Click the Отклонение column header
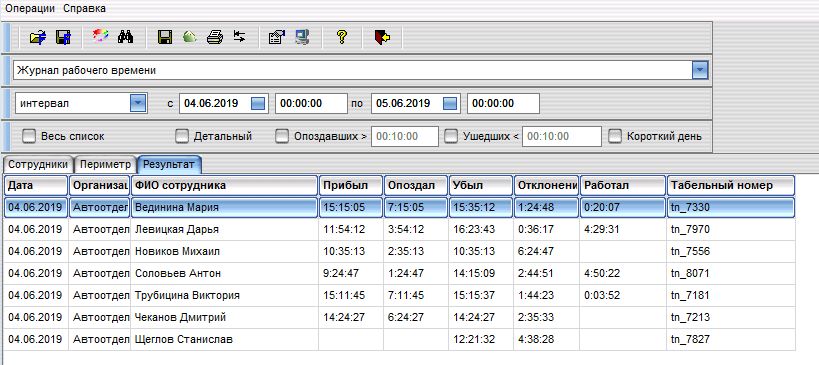819x365 pixels. click(x=546, y=185)
